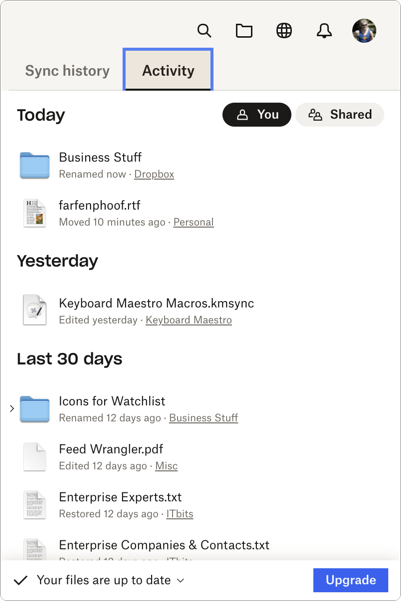Open Dropbox folder via folder icon
This screenshot has width=401, height=601.
pyautogui.click(x=244, y=31)
